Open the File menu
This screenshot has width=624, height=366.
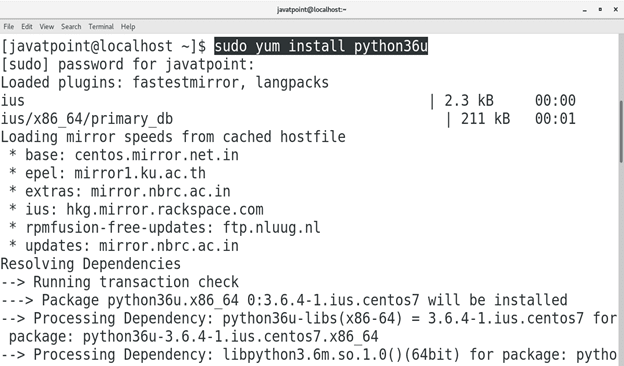(9, 27)
